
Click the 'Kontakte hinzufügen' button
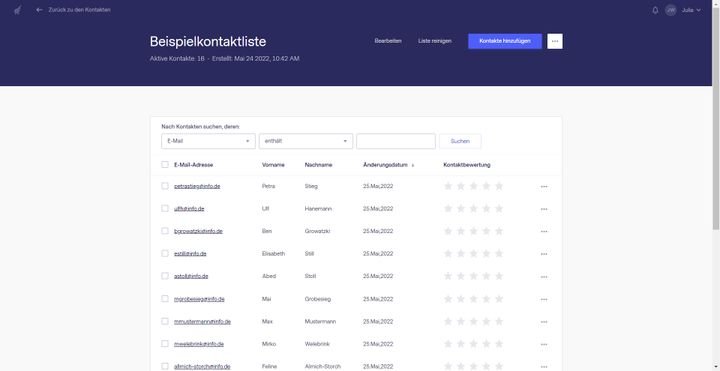pyautogui.click(x=505, y=41)
